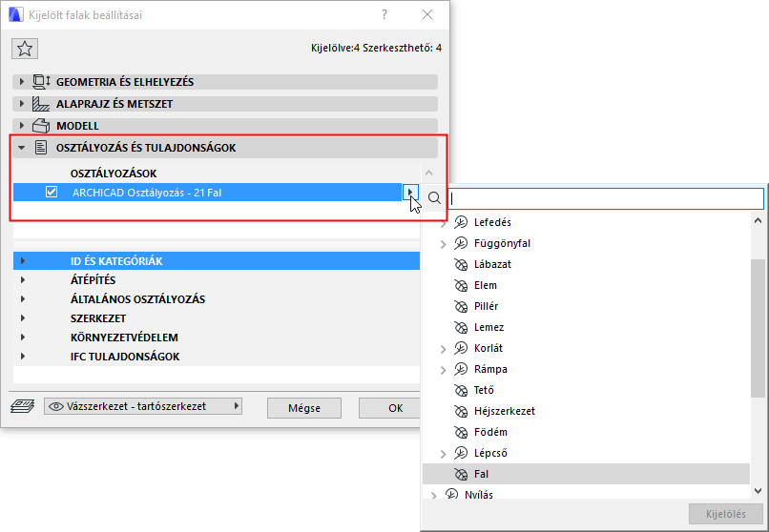Click the eye icon in layer dropdown
769x532 pixels.
pos(56,406)
